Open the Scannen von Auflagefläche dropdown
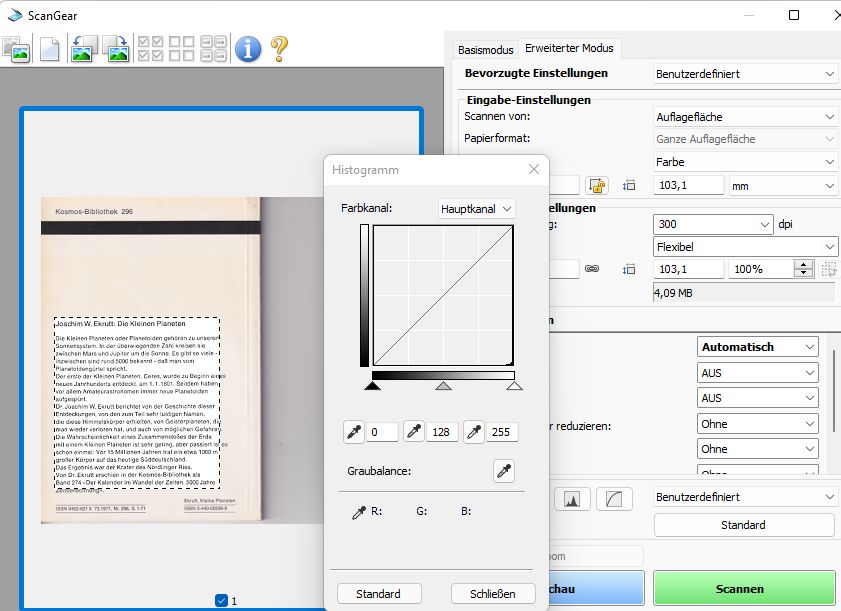This screenshot has height=611, width=841. point(744,117)
